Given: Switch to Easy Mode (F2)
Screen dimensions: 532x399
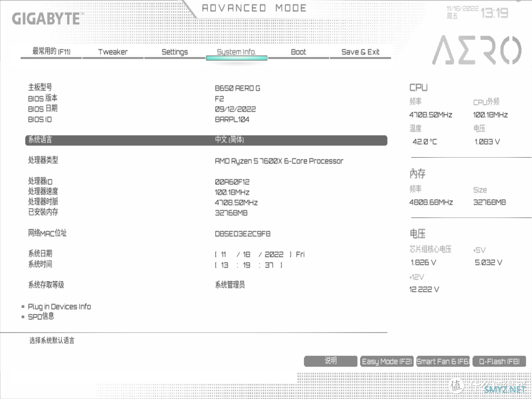Looking at the screenshot, I should click(387, 361).
